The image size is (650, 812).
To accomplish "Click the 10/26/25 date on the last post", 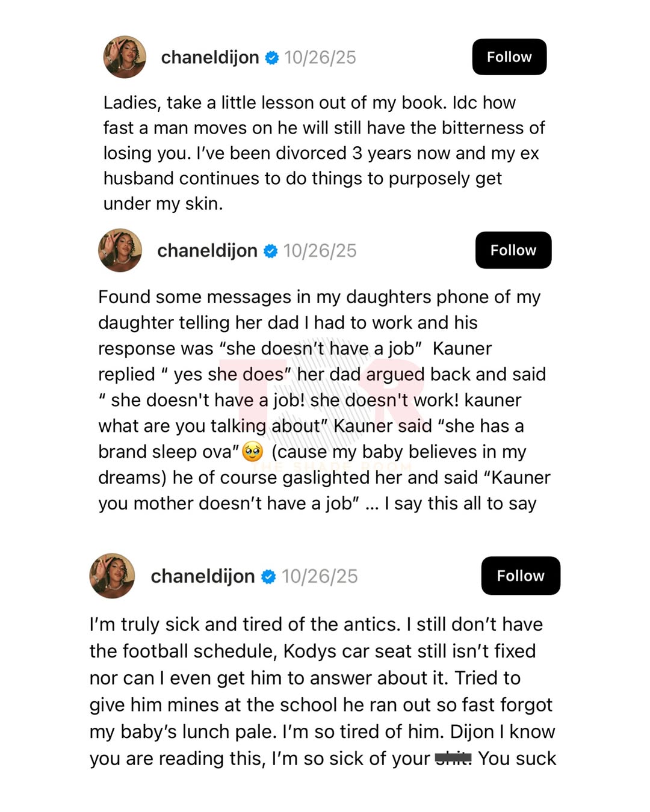I will pyautogui.click(x=320, y=576).
